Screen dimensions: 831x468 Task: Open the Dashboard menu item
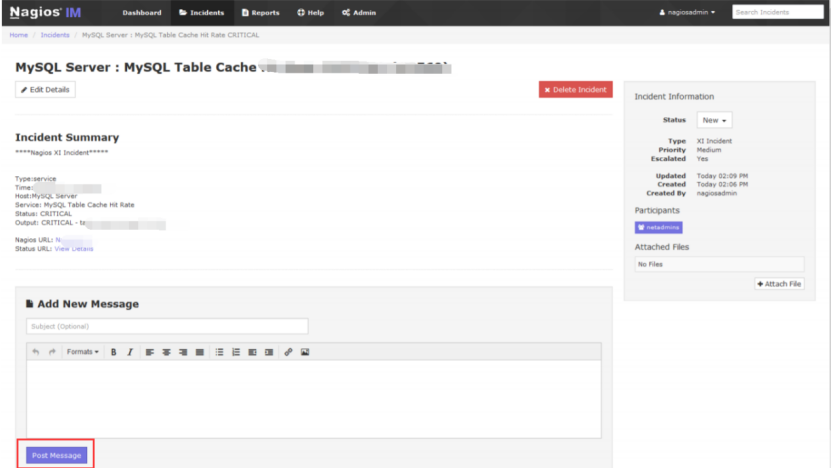[142, 13]
